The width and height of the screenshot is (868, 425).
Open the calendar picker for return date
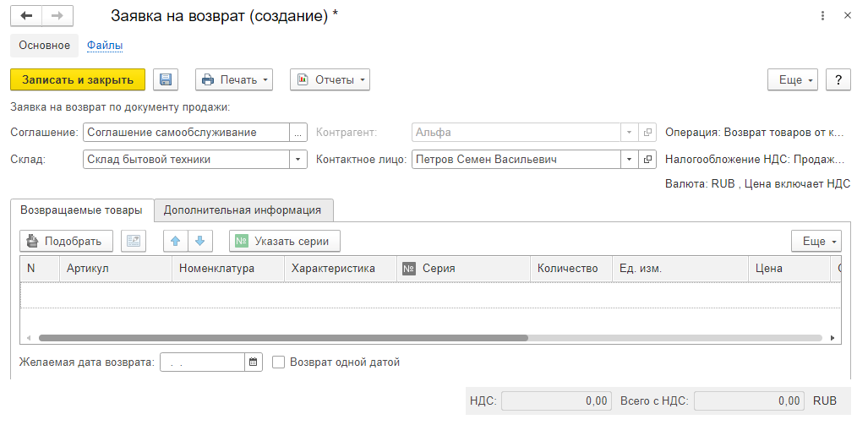pyautogui.click(x=254, y=362)
